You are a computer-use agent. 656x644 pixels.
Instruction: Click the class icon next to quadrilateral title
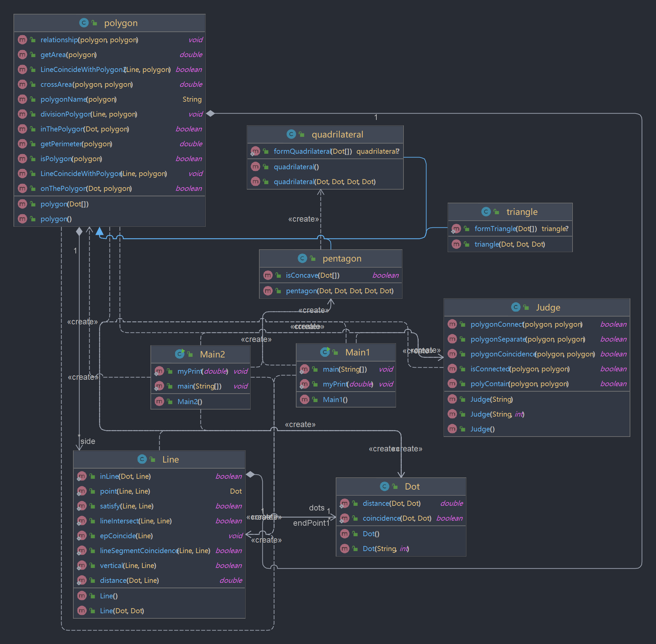click(291, 134)
